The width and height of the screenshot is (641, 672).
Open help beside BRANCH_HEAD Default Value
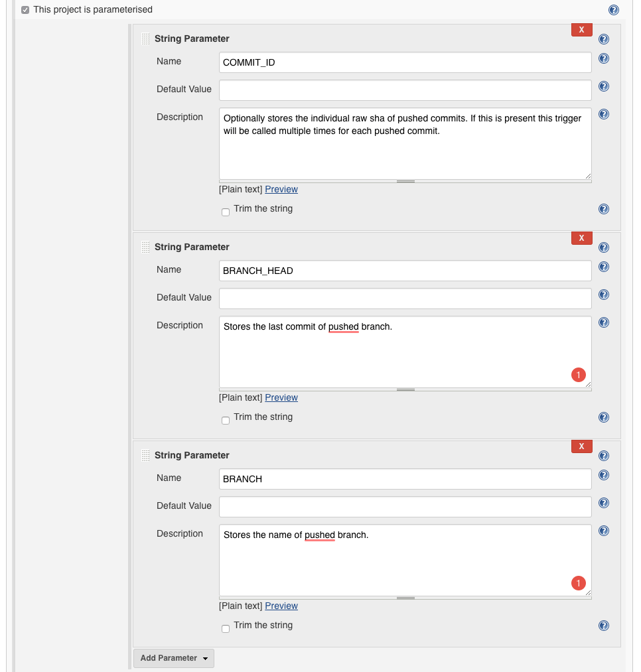(x=603, y=295)
